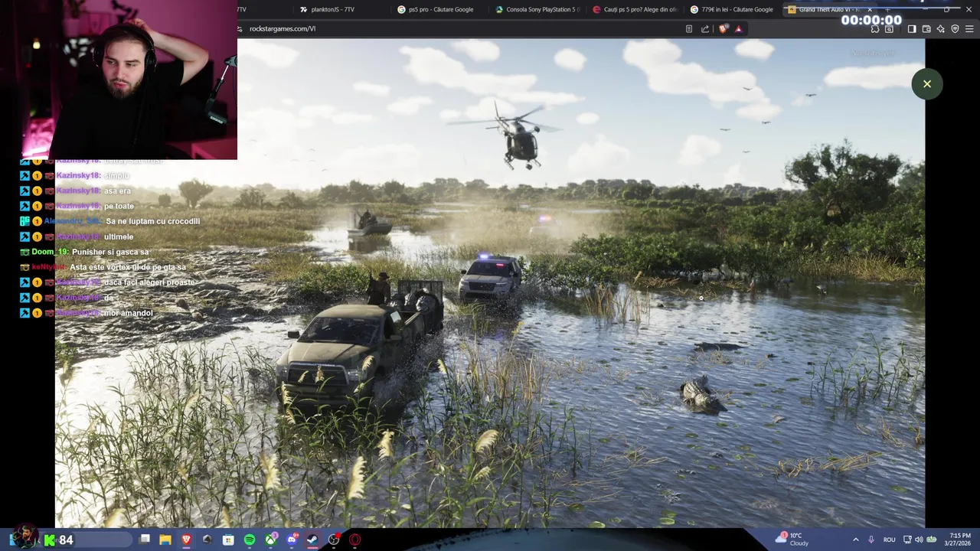Open the Unity Hub taskbar icon
This screenshot has width=980, height=551.
coord(207,540)
